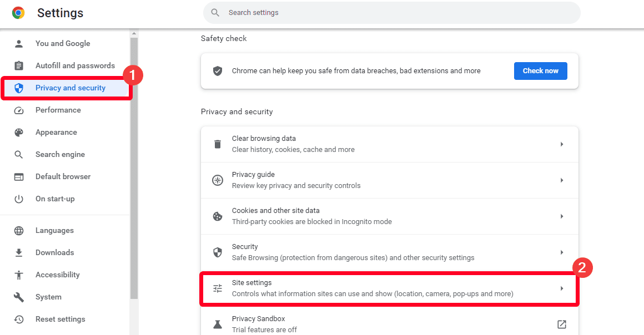Click the Appearance palette icon
The width and height of the screenshot is (644, 335).
(19, 132)
